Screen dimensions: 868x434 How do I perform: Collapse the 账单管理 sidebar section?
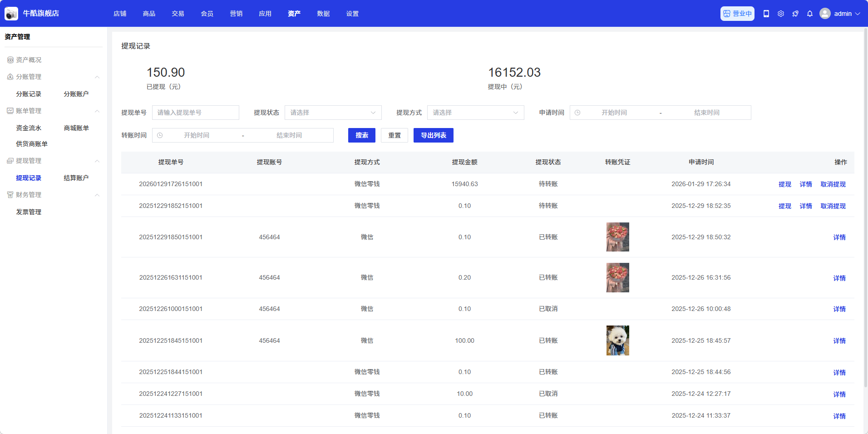point(97,111)
